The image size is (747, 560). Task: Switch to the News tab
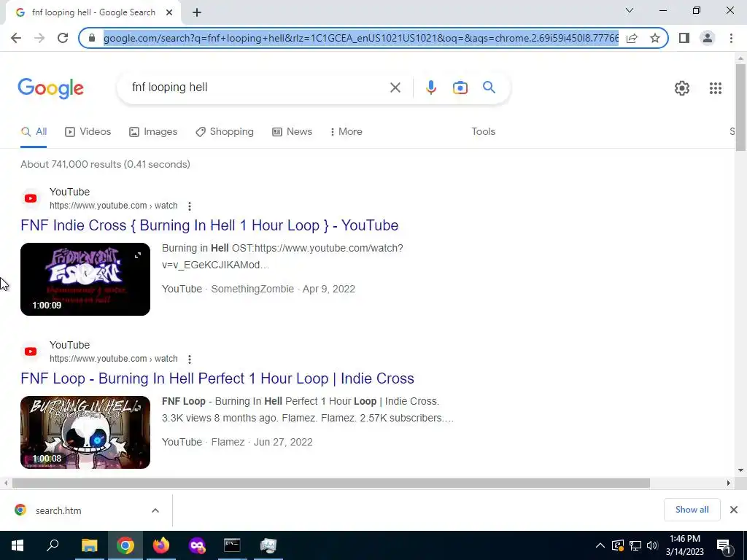292,132
